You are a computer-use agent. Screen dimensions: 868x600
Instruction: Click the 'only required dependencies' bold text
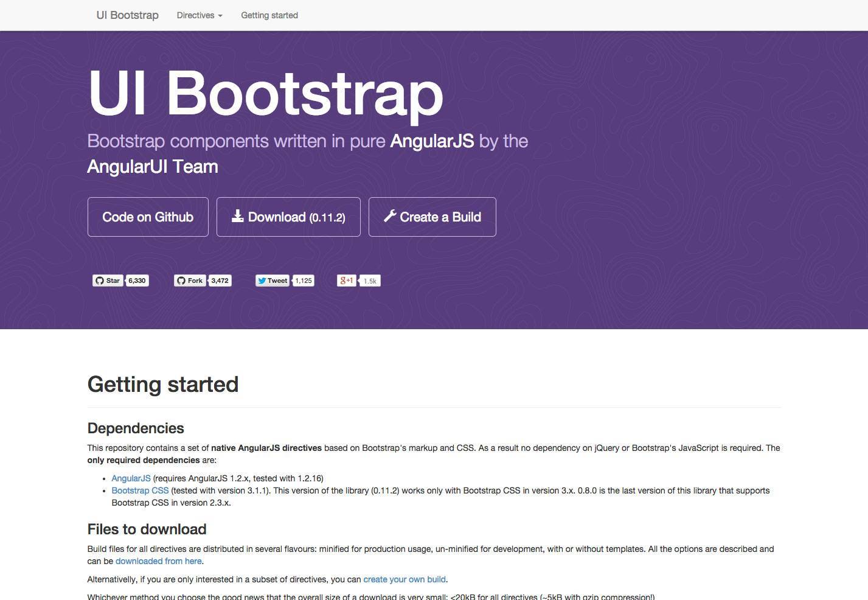tap(144, 460)
